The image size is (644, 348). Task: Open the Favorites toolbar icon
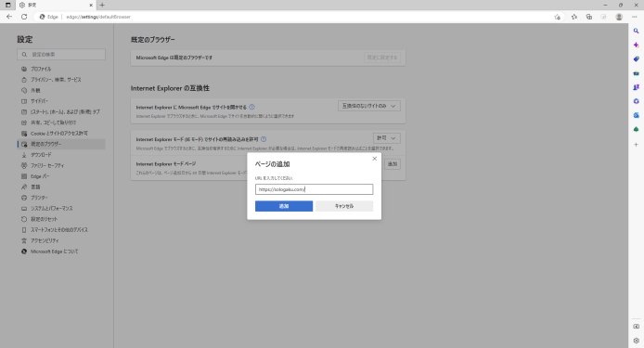574,17
